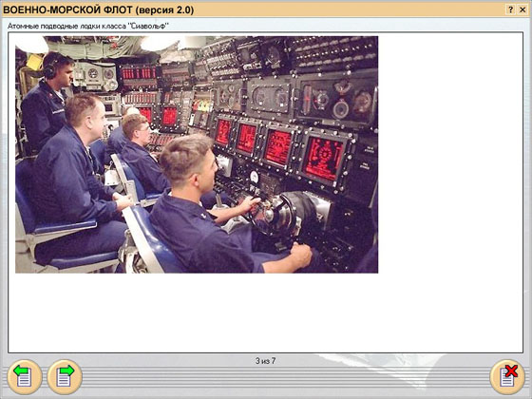This screenshot has width=532, height=399.
Task: Click the title "ВОЕННО-МОРСКОЙ ФЛОТ (версия 2.0)"
Action: pos(99,9)
